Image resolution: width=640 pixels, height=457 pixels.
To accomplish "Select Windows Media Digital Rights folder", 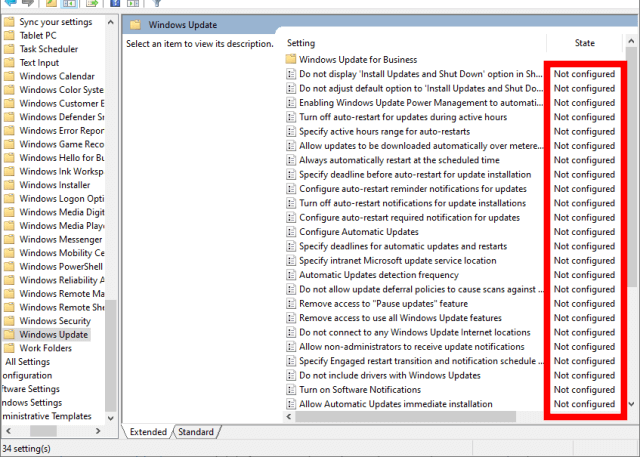I will (x=62, y=212).
